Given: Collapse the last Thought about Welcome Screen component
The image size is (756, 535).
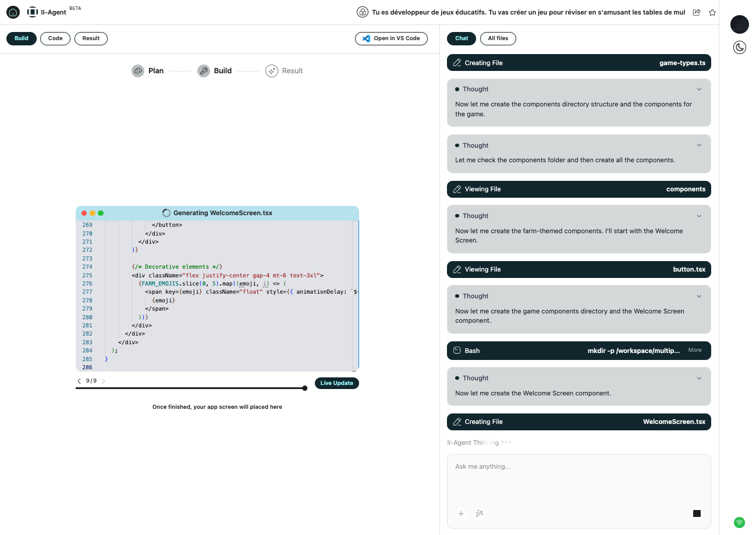Looking at the screenshot, I should pyautogui.click(x=699, y=379).
